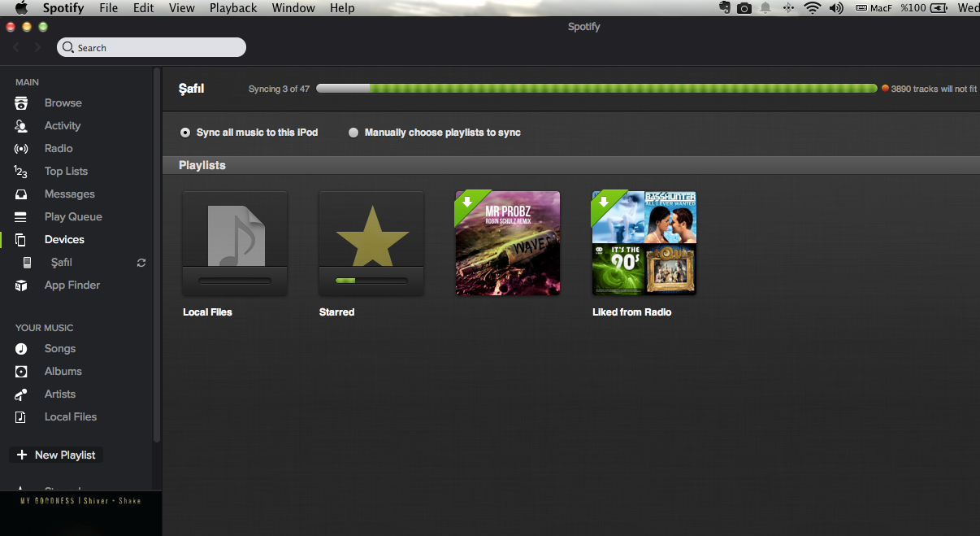Click the Apple menu logo
The height and width of the screenshot is (536, 980).
(22, 8)
